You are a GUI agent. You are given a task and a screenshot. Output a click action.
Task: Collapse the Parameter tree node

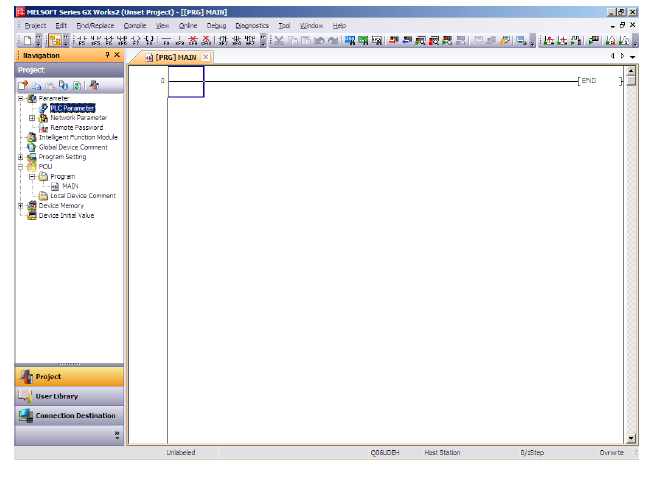21,98
